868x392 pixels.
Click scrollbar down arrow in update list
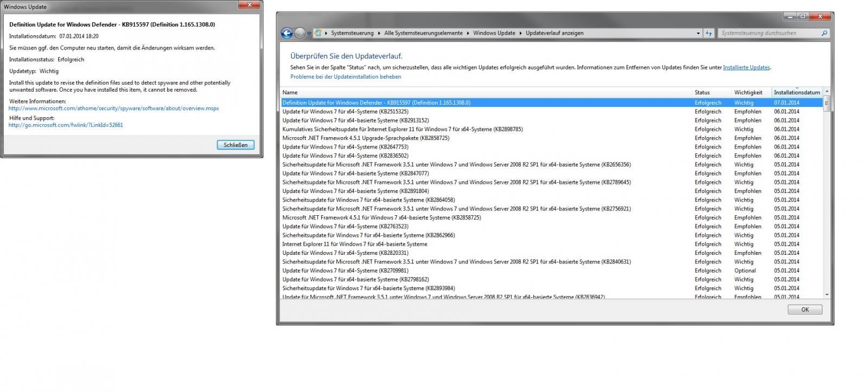(827, 294)
